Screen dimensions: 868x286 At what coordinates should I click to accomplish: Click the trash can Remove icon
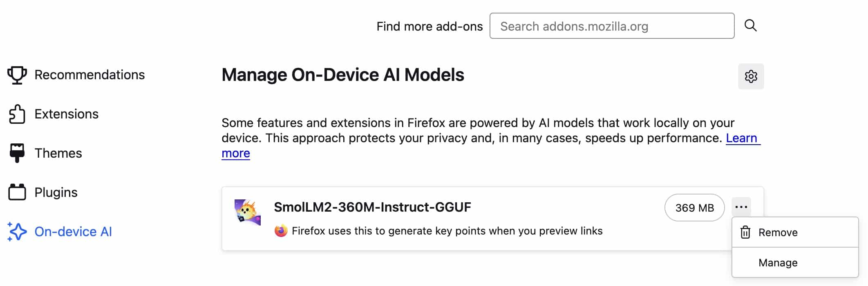745,232
